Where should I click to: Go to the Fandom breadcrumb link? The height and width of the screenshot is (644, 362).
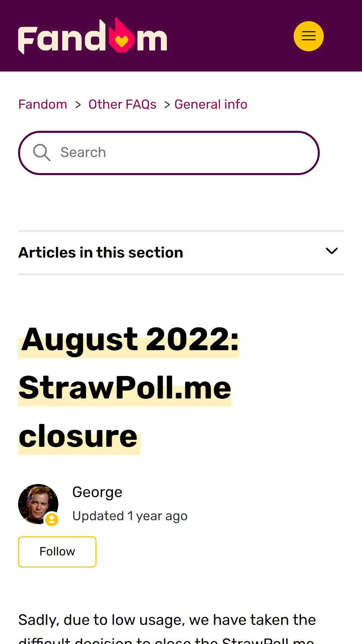click(43, 104)
